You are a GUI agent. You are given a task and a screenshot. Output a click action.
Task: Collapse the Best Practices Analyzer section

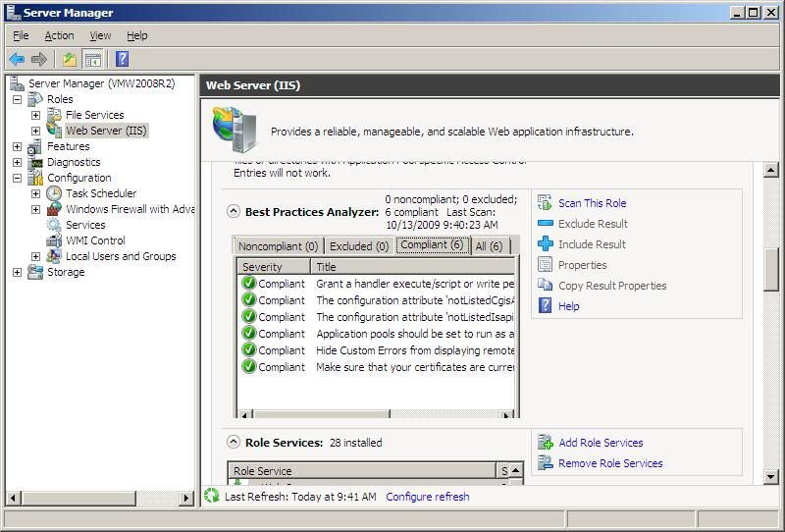[234, 211]
